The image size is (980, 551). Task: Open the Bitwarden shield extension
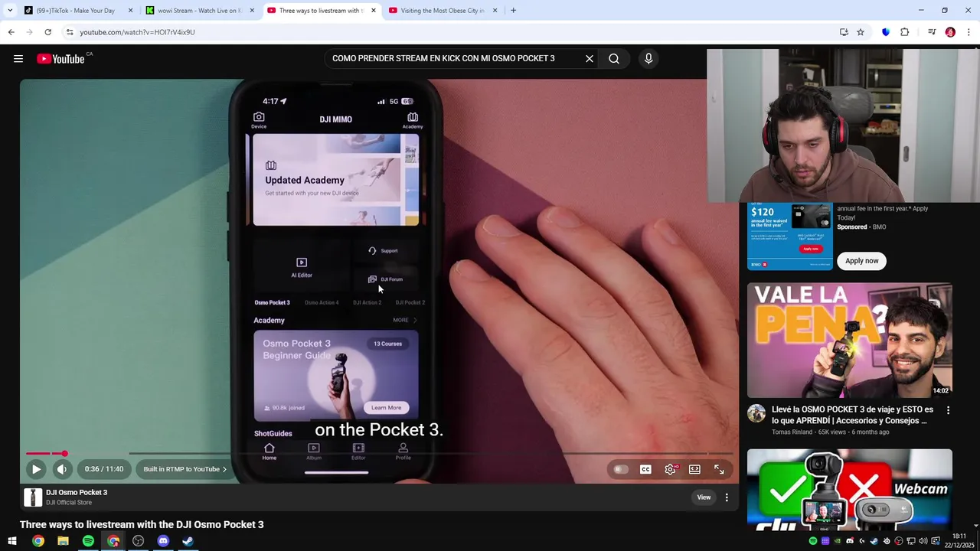tap(886, 32)
